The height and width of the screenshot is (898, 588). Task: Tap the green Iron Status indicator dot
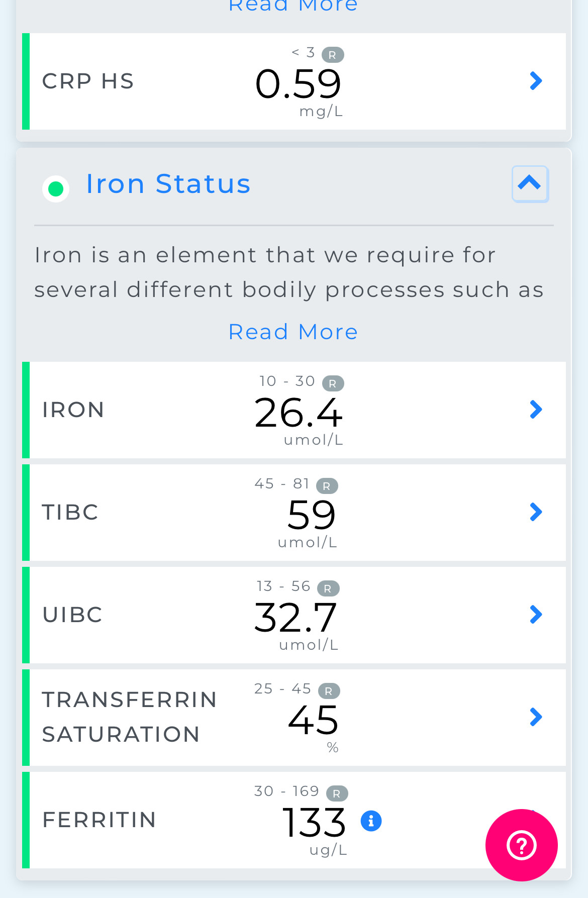56,189
